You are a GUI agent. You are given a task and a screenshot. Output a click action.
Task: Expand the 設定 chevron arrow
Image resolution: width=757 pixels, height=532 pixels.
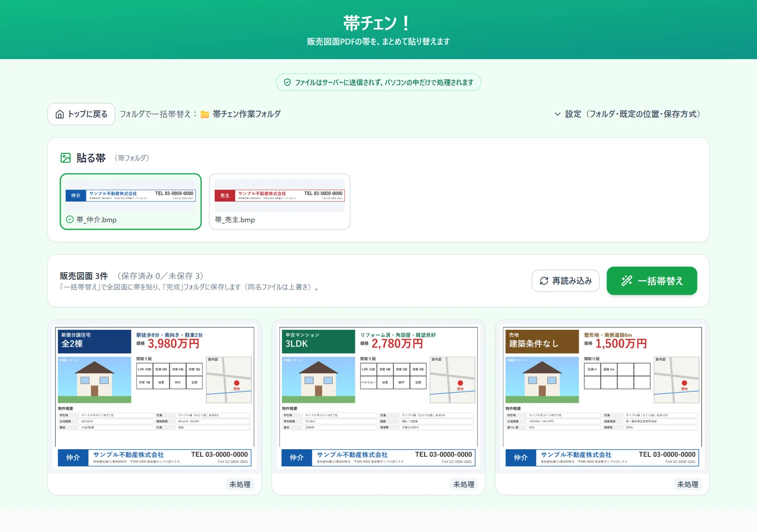click(x=557, y=114)
